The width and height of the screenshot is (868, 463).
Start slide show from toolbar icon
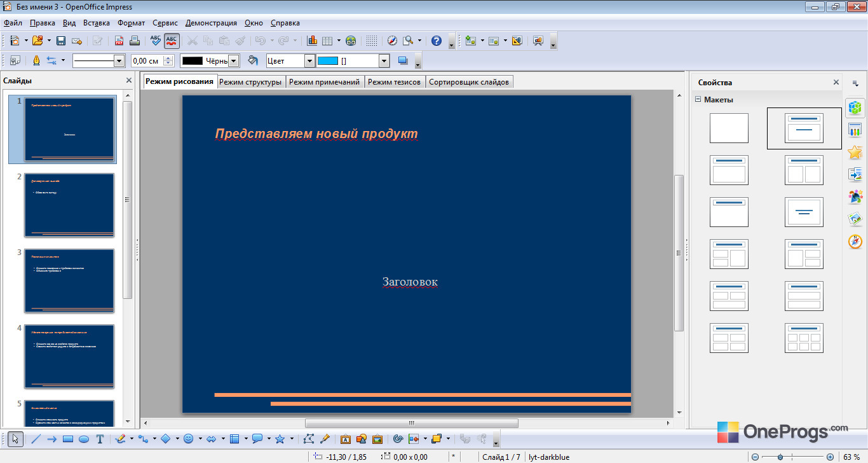pos(538,41)
